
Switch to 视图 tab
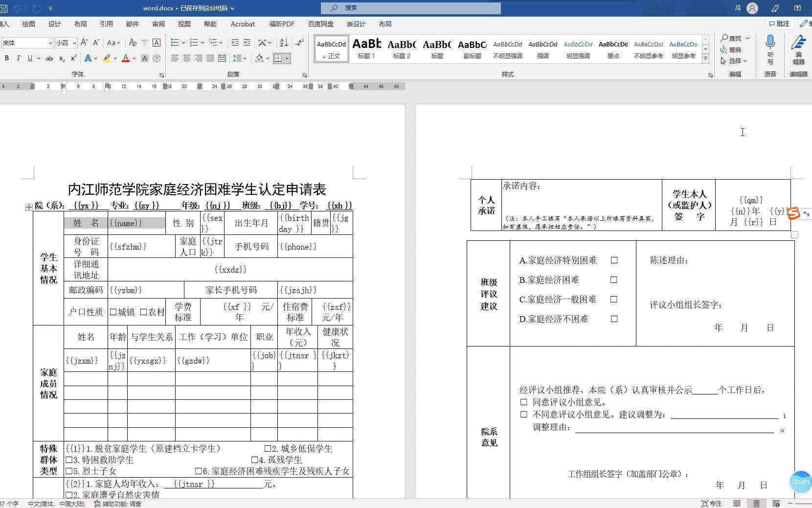(x=184, y=24)
